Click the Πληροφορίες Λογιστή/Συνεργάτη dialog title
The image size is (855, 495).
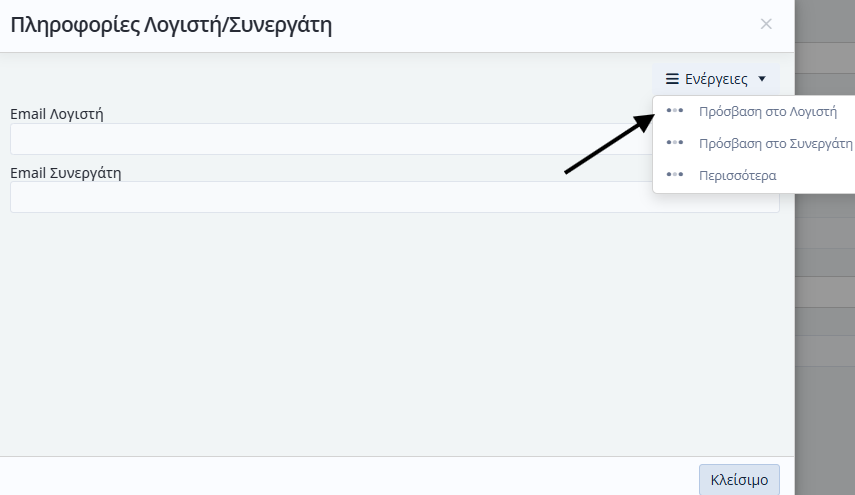[x=171, y=26]
